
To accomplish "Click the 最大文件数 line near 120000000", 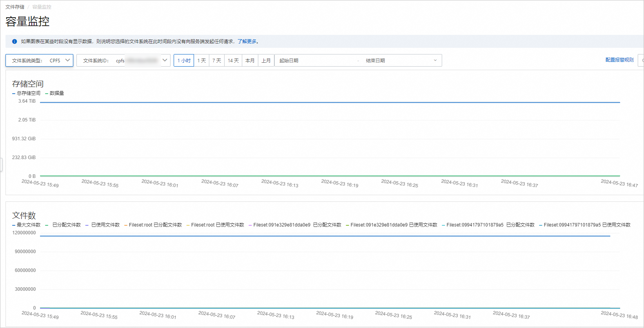I will [x=325, y=236].
